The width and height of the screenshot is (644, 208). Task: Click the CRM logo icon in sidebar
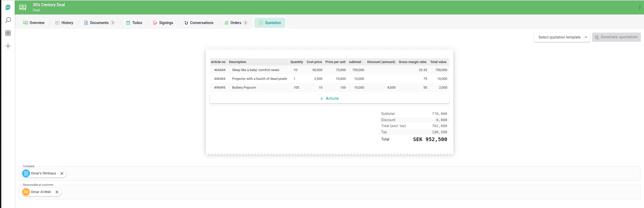pos(8,7)
